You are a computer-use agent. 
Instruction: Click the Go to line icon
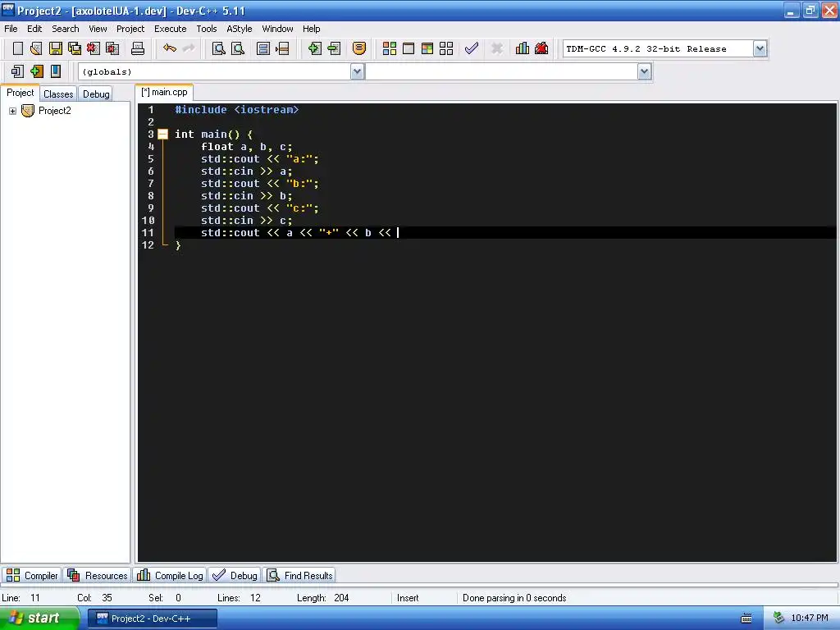[282, 48]
